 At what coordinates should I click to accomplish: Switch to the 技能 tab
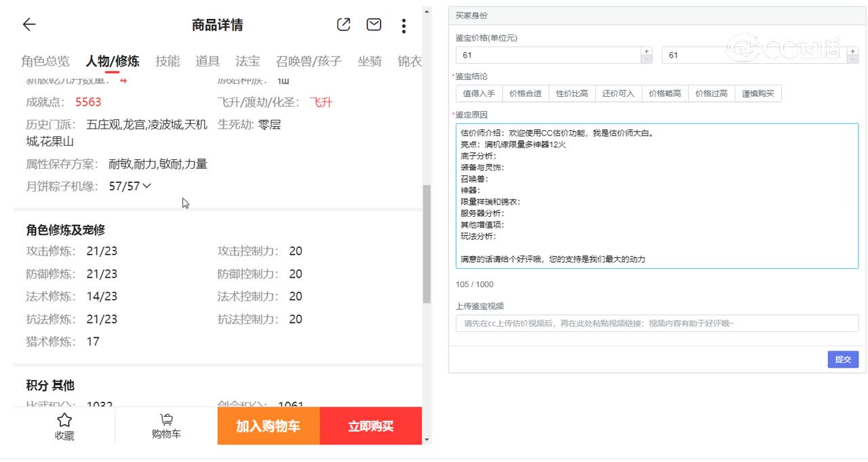tap(167, 61)
